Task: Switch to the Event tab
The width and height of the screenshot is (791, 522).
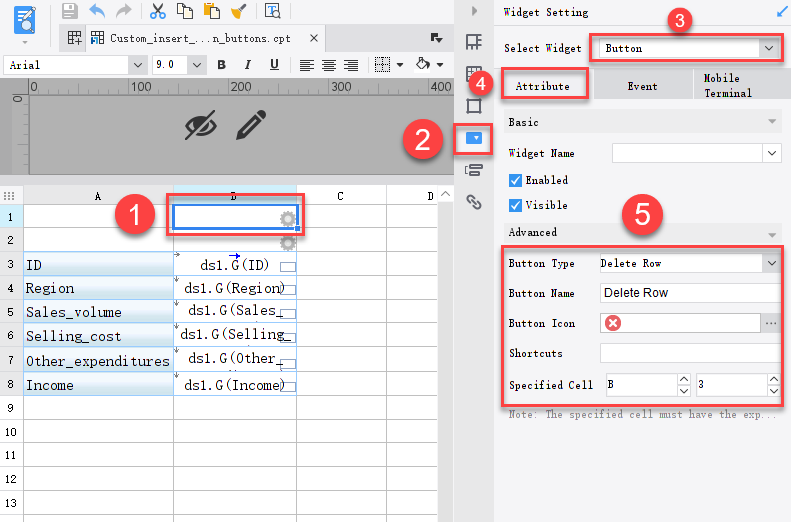Action: [x=642, y=86]
